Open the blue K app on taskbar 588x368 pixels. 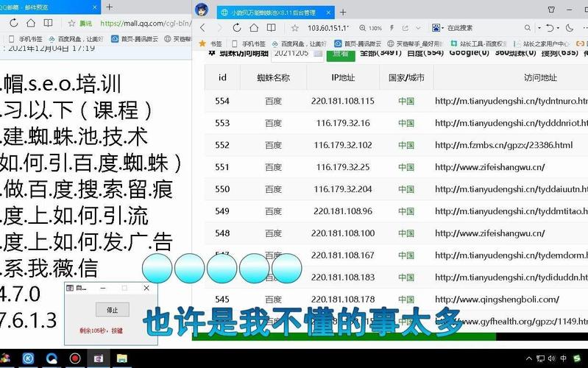coord(28,358)
